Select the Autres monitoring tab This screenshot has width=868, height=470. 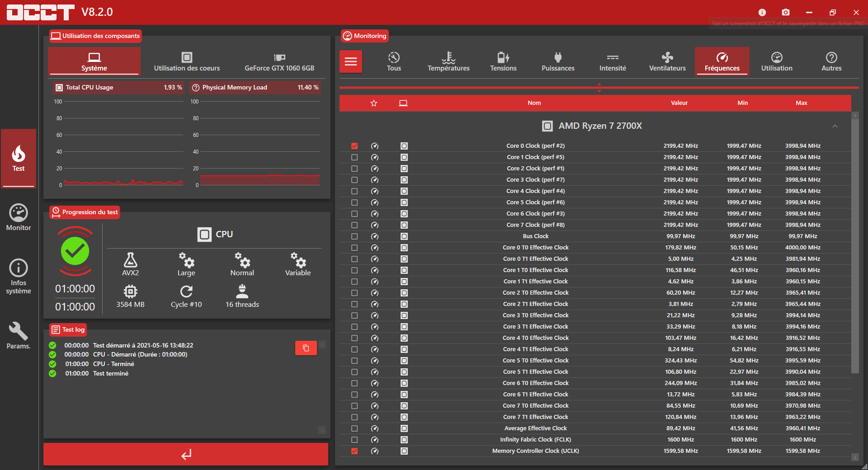coord(831,61)
